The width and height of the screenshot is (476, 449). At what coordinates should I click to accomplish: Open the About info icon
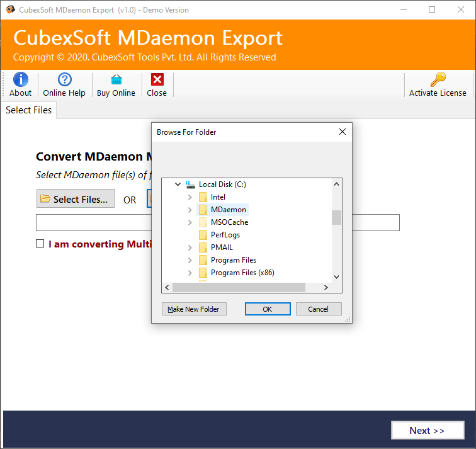(x=21, y=80)
